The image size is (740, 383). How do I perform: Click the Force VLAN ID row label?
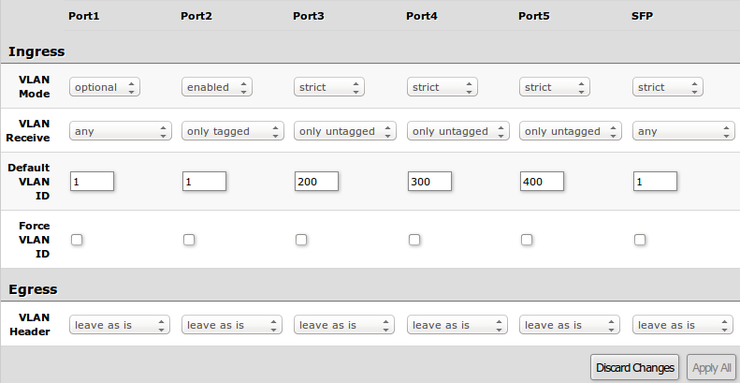click(x=34, y=240)
